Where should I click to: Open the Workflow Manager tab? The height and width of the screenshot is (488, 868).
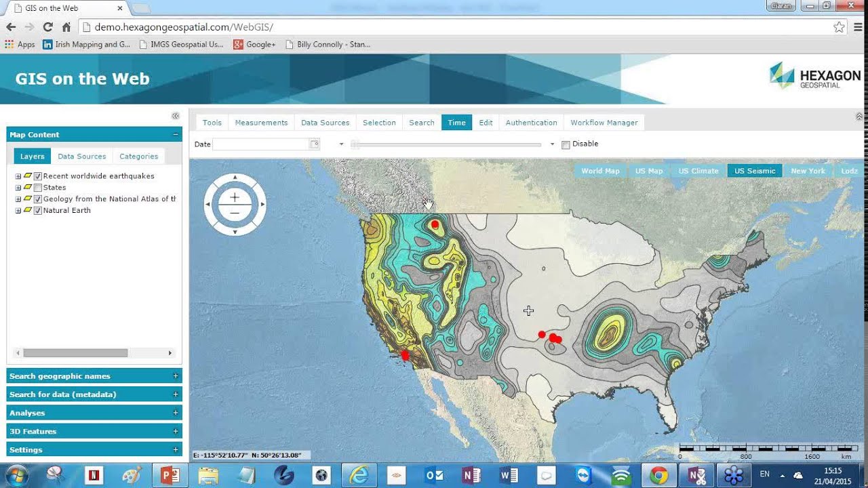click(604, 123)
